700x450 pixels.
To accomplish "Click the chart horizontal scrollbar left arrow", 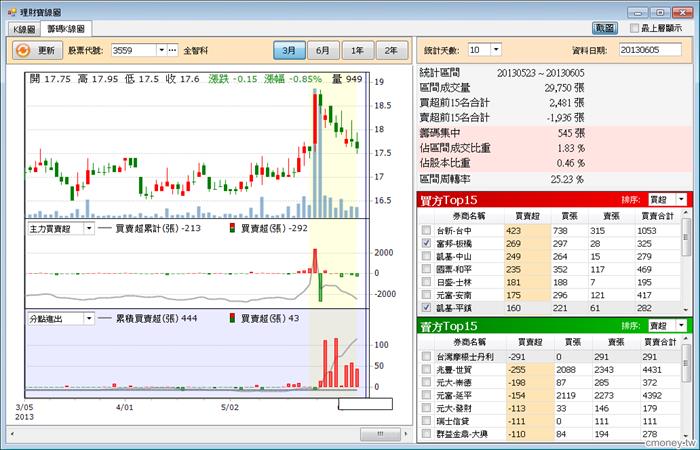I will pos(12,433).
